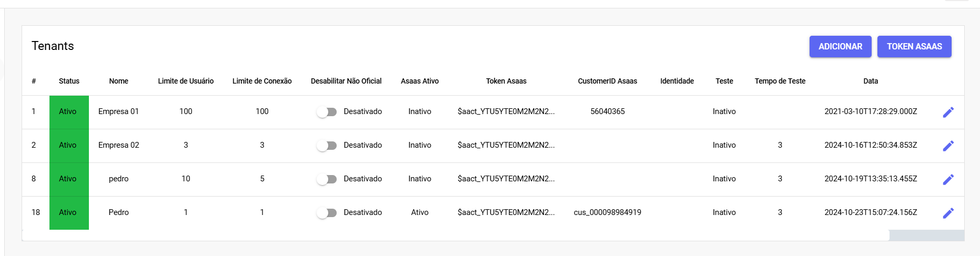
Task: Click the Limite de Usuário column header
Action: point(186,81)
